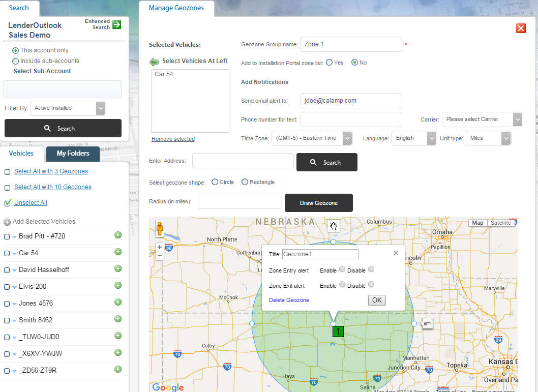Image resolution: width=538 pixels, height=392 pixels.
Task: Add Brad Pitt - #720 with plus icon
Action: 118,235
